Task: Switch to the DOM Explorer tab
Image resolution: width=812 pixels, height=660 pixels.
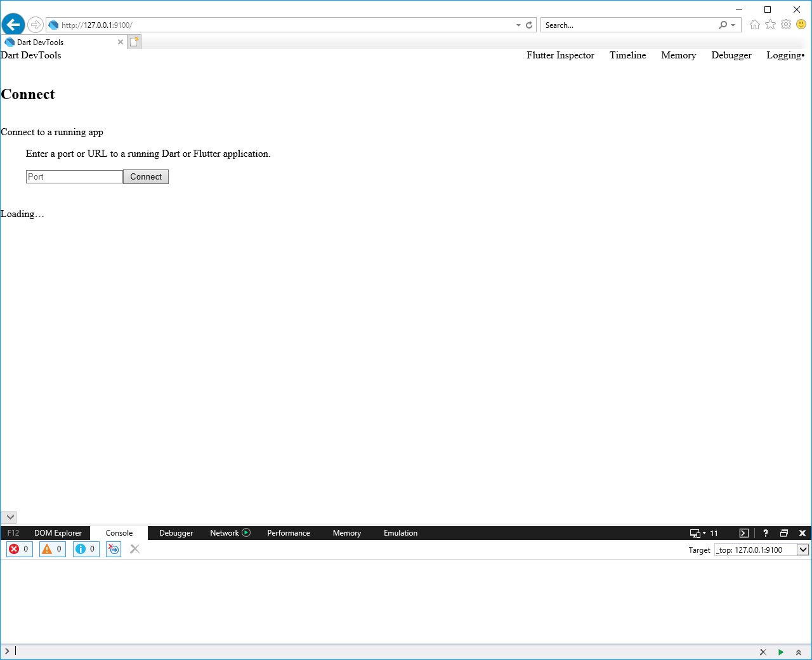Action: (x=58, y=533)
